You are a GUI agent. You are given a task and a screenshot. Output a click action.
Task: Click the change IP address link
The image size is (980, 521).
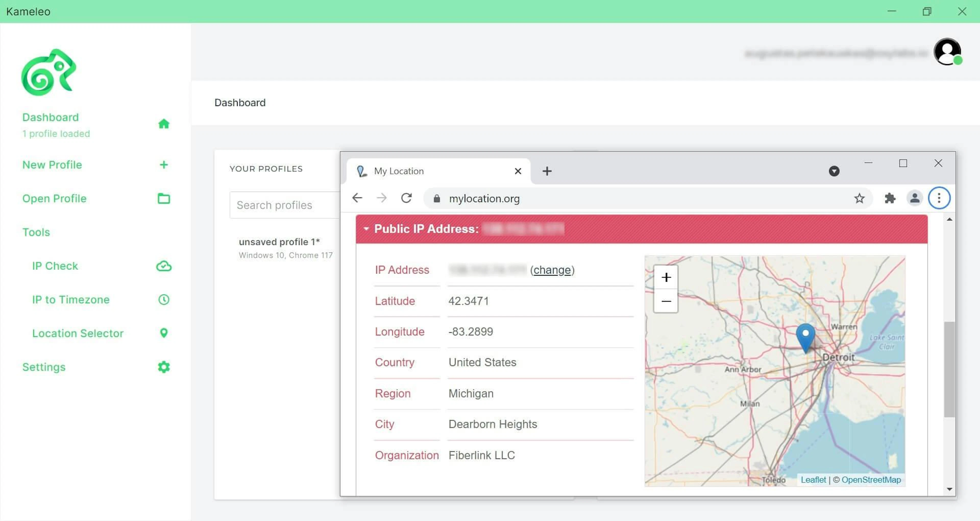point(552,270)
